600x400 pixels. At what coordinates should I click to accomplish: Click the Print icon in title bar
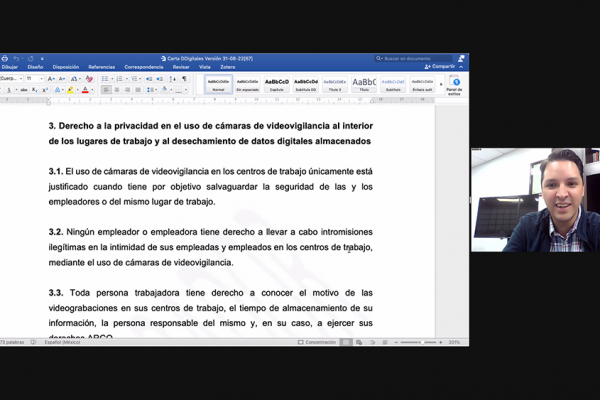pos(5,59)
